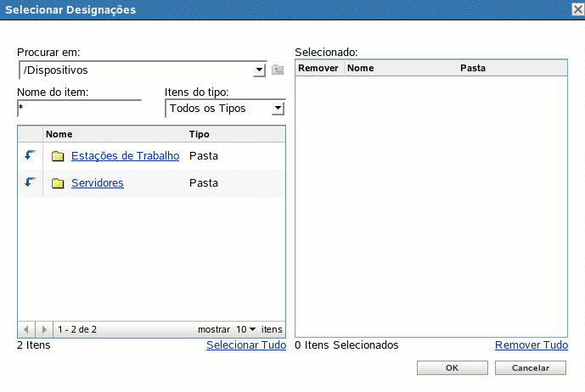Open the Estações de Trabalho folder link
The width and height of the screenshot is (585, 392).
[x=125, y=155]
